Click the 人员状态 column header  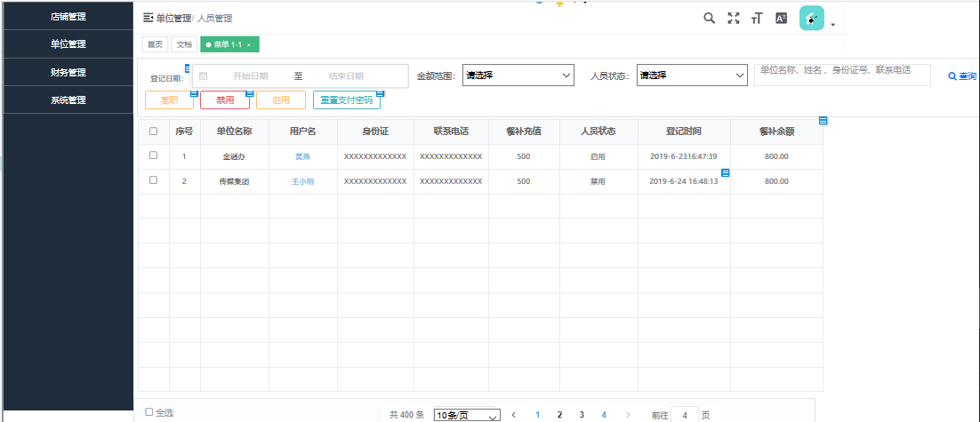coord(598,131)
